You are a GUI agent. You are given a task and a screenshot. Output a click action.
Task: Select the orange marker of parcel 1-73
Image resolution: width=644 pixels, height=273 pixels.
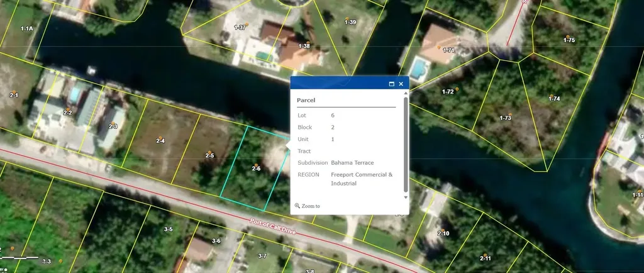pyautogui.click(x=510, y=114)
